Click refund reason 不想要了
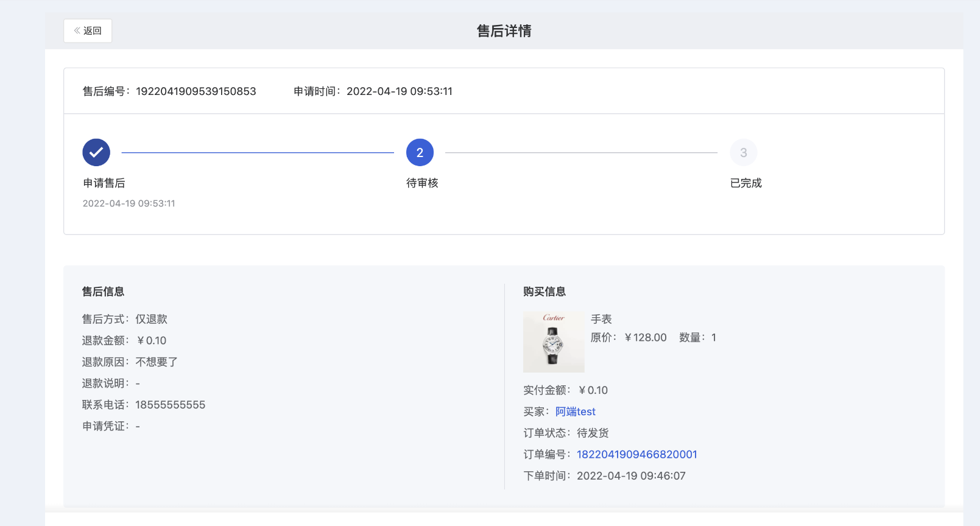 tap(157, 362)
